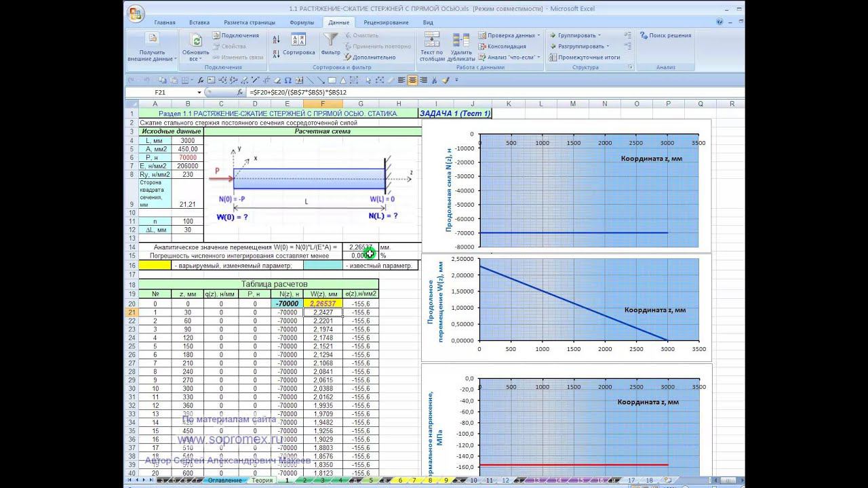Select cell B11 containing 100
The height and width of the screenshot is (488, 868).
coord(188,221)
